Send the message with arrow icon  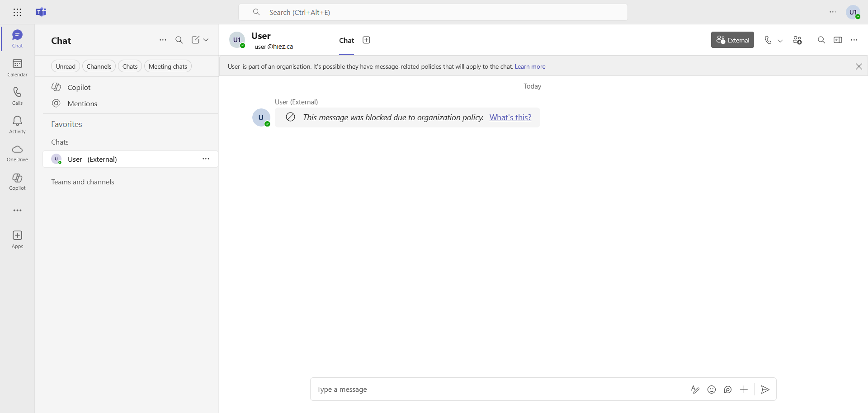(765, 390)
